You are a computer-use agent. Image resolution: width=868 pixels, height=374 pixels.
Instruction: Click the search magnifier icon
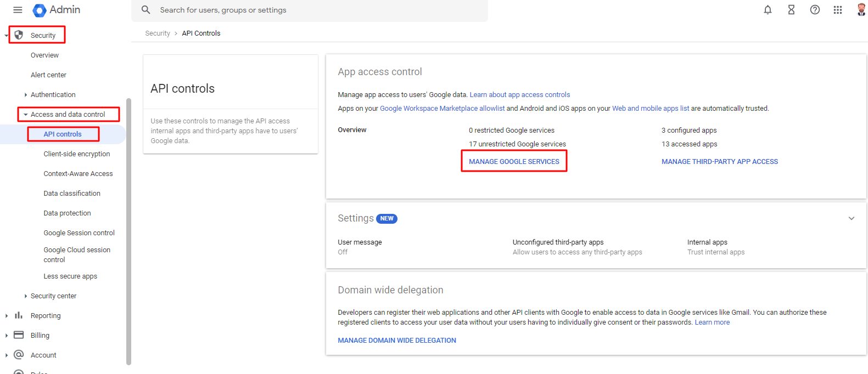(x=145, y=10)
